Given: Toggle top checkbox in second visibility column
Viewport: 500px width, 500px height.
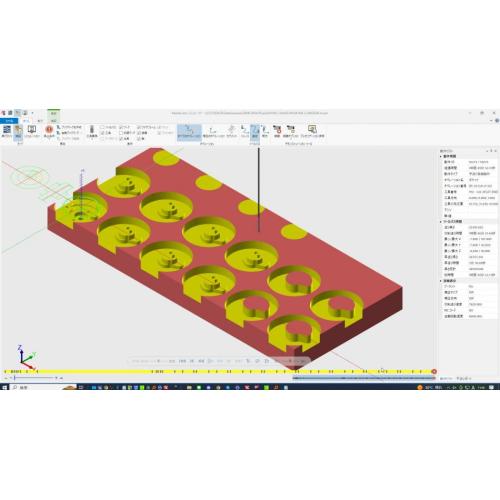Looking at the screenshot, I should pos(121,127).
